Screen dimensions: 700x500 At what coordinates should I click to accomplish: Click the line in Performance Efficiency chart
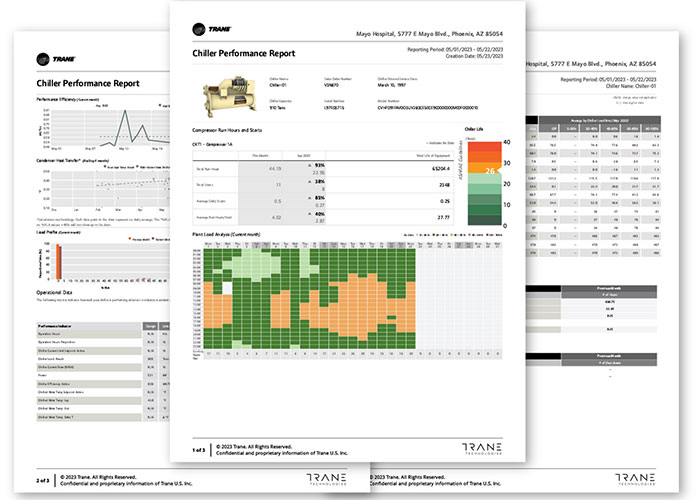(x=135, y=129)
